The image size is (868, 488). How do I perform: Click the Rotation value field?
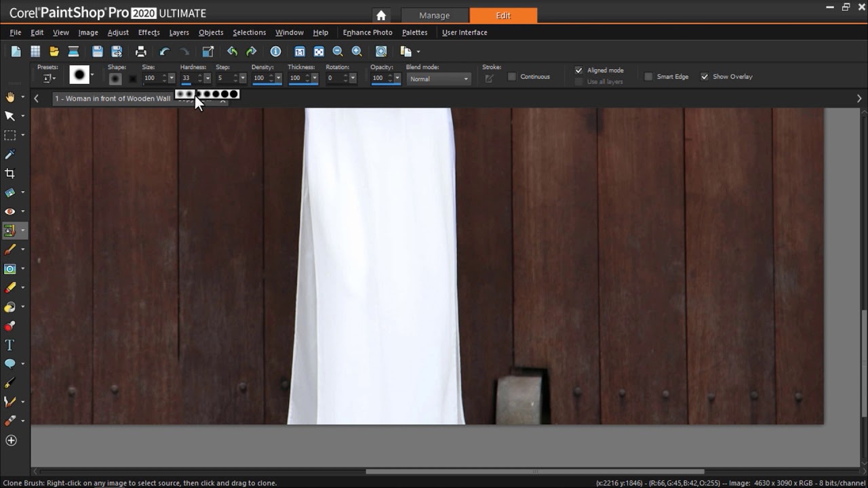pos(336,78)
